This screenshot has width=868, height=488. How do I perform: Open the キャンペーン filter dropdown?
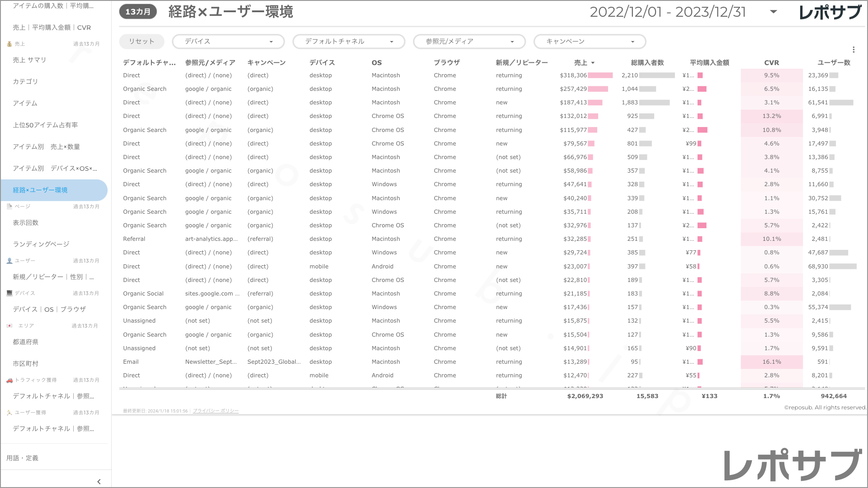590,42
